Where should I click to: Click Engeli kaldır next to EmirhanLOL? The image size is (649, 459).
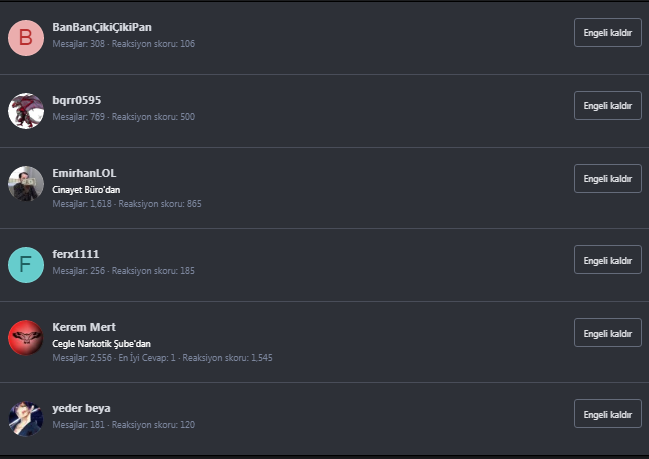coord(607,179)
